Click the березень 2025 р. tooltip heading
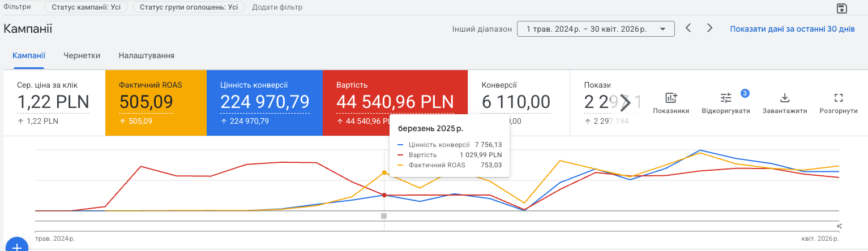The height and width of the screenshot is (251, 868). [x=430, y=128]
